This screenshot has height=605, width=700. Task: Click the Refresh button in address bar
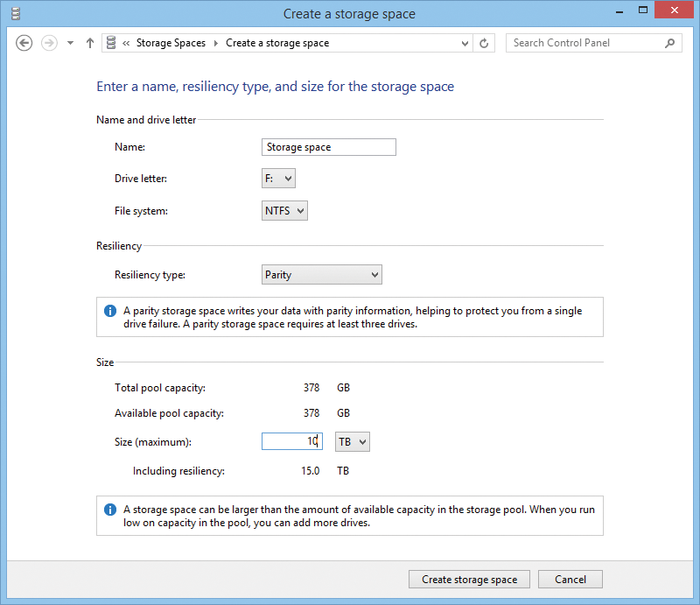click(x=486, y=43)
